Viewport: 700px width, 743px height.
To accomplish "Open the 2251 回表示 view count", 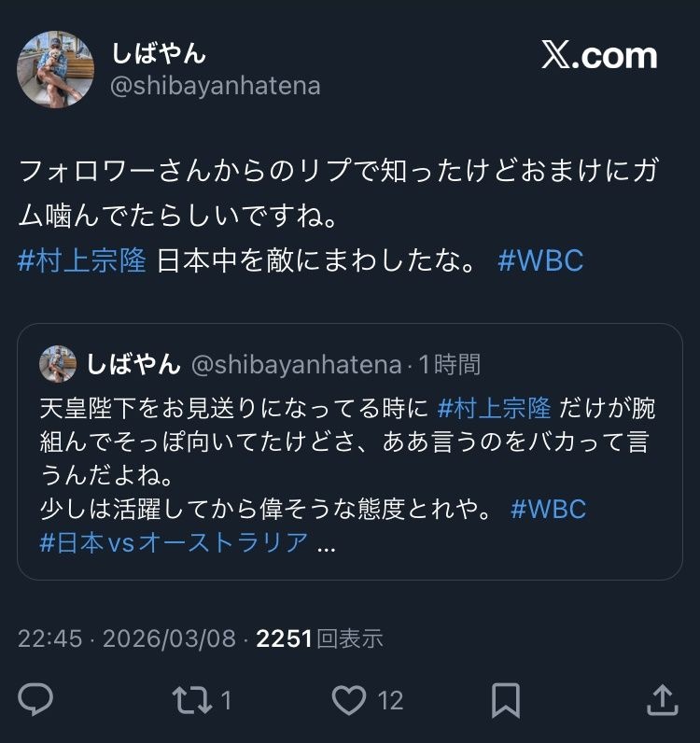I will coord(319,638).
